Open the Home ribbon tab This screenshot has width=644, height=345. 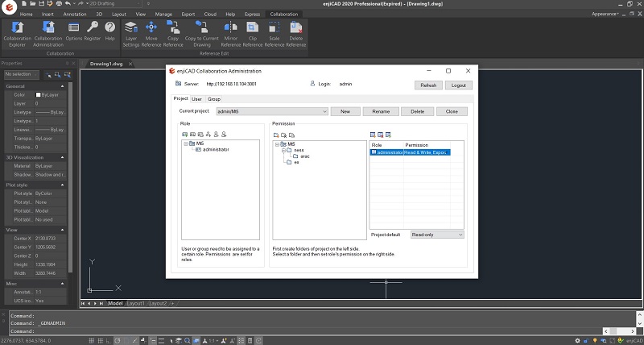pos(27,14)
